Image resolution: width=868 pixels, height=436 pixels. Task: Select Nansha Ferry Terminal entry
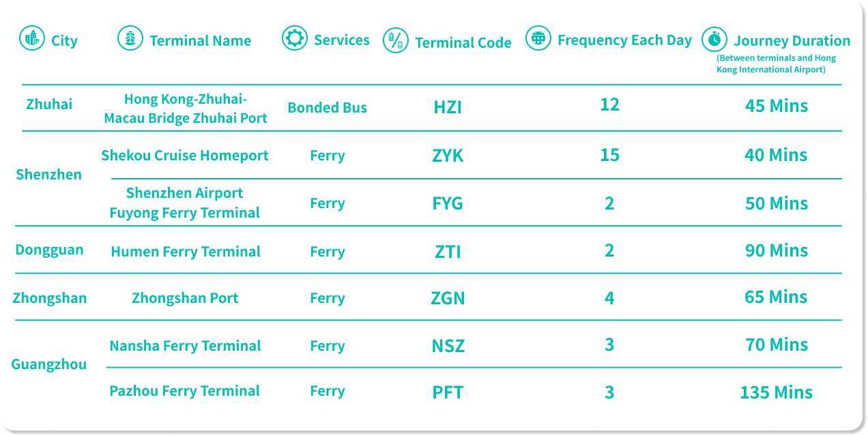coord(185,346)
